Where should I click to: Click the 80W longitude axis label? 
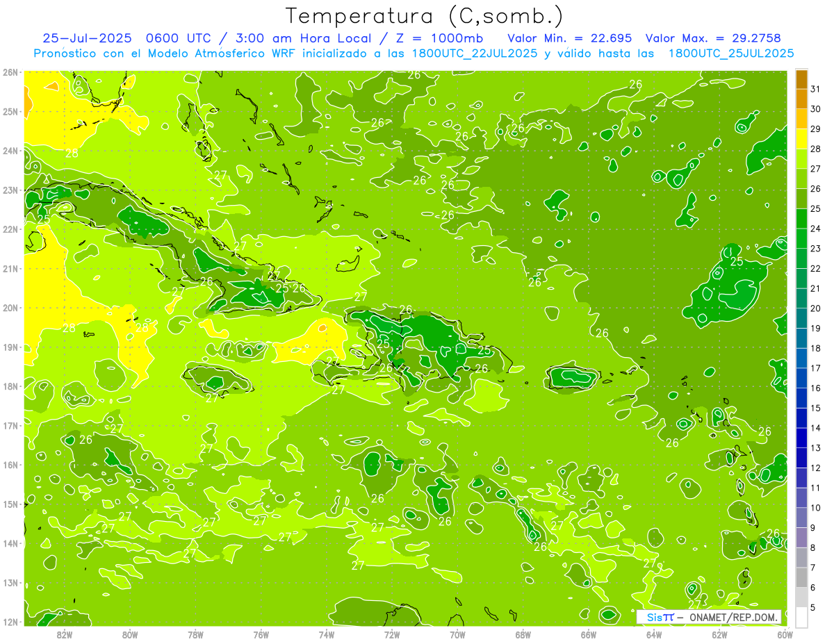(x=129, y=634)
